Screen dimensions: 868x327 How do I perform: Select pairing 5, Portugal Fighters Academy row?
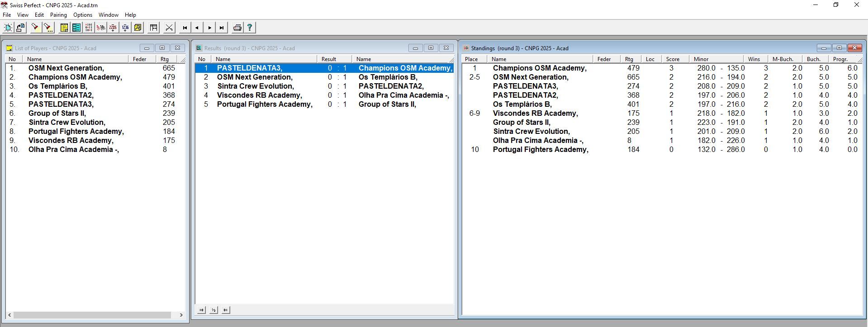click(324, 104)
